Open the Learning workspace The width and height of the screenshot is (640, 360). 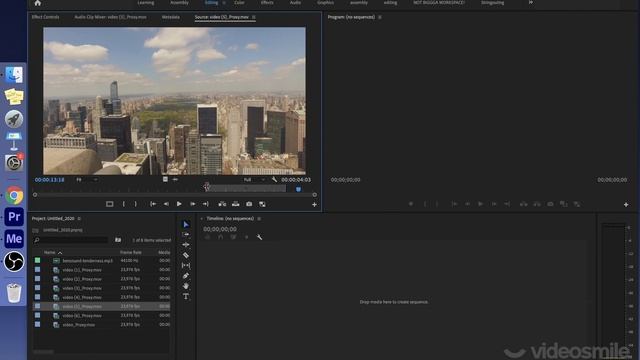(146, 2)
